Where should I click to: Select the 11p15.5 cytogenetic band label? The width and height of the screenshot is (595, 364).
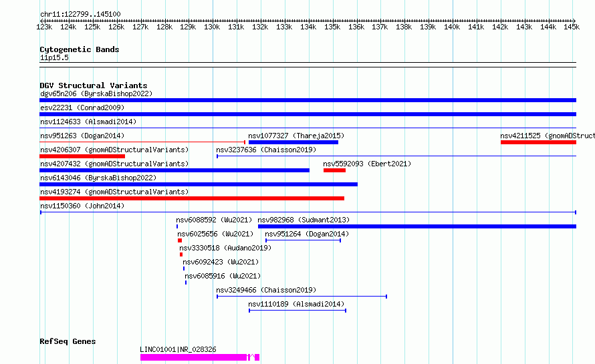[x=54, y=57]
